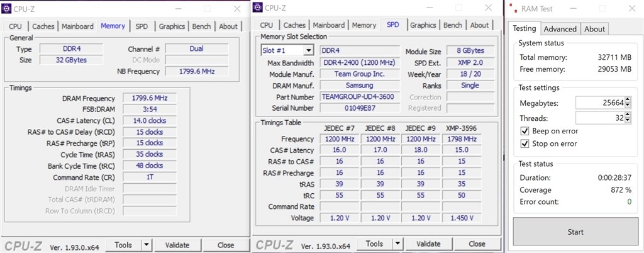Switch to CPU tab in Memory window
The image size is (644, 253).
(15, 26)
